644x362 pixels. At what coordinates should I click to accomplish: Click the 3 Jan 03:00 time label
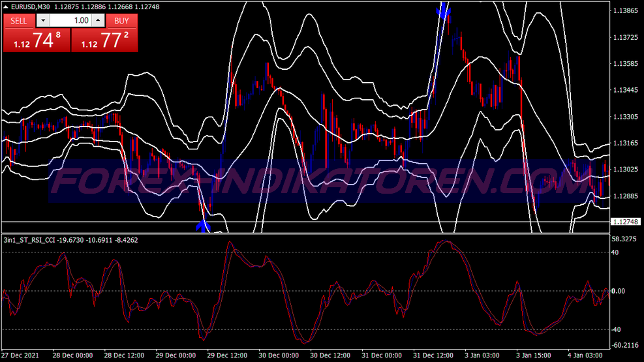482,355
